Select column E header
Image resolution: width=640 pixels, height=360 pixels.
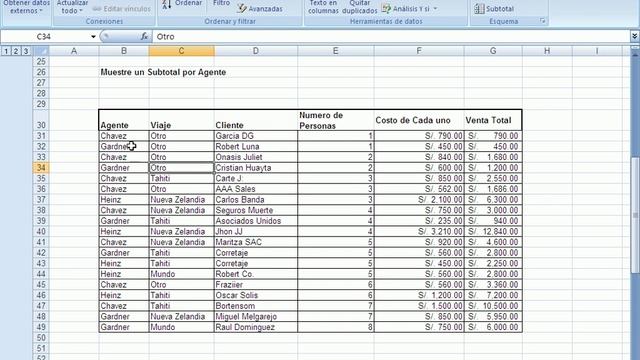click(x=336, y=51)
